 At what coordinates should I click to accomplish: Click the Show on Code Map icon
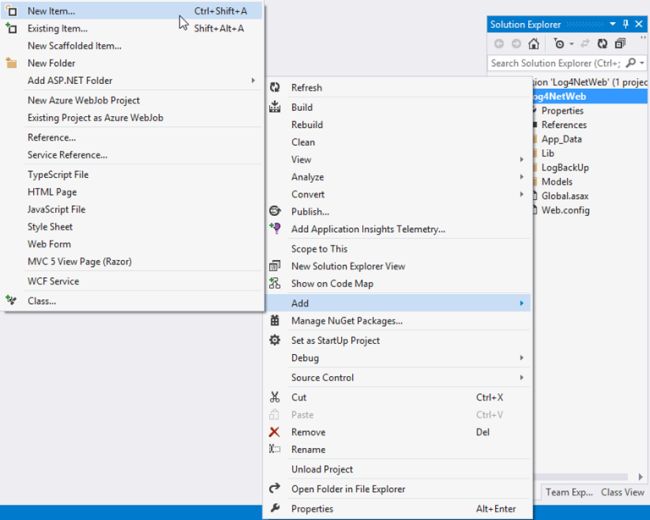pyautogui.click(x=275, y=283)
